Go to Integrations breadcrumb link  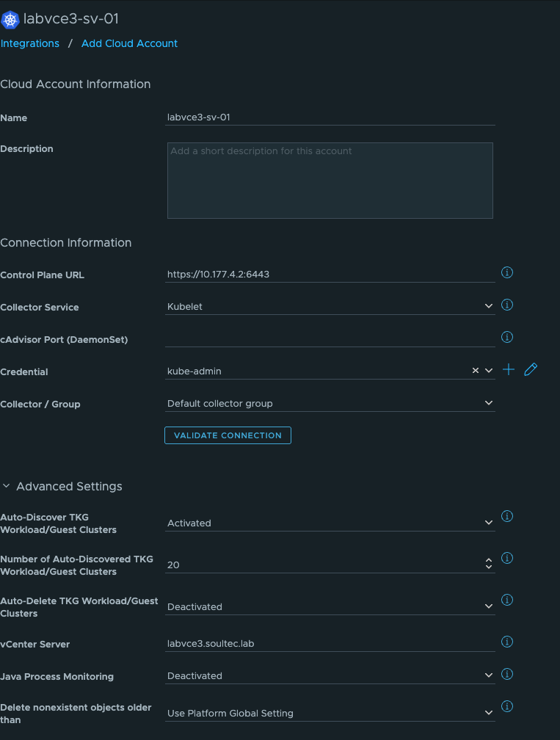tap(29, 43)
